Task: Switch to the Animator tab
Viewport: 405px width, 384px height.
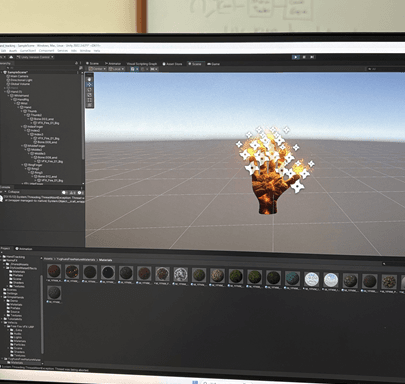Action: [x=113, y=63]
